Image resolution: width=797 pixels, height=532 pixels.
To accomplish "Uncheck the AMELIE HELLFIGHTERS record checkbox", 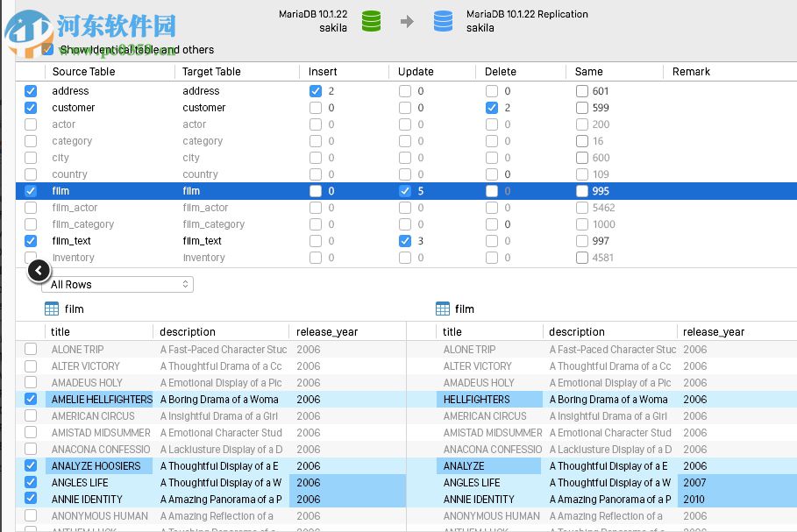I will coord(32,399).
